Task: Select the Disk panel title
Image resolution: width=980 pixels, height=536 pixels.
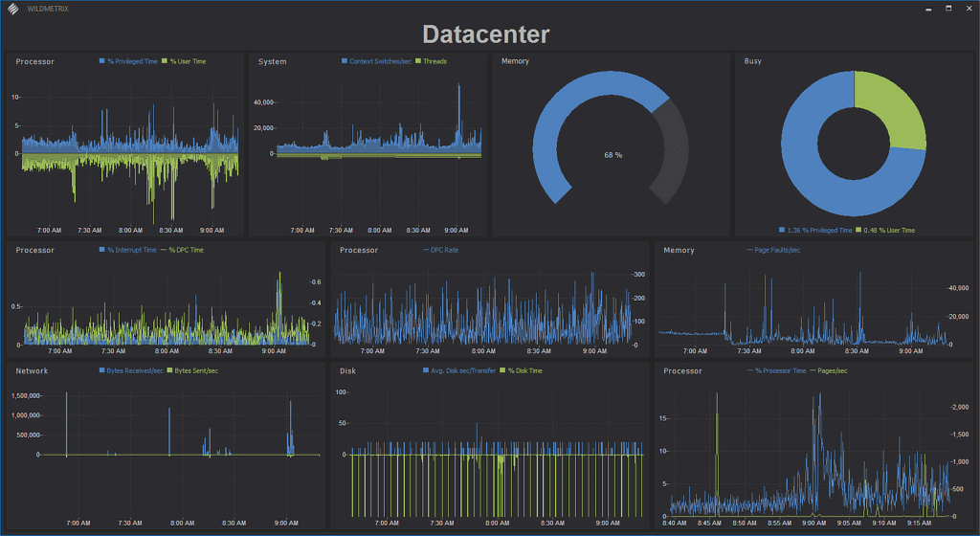Action: tap(348, 370)
